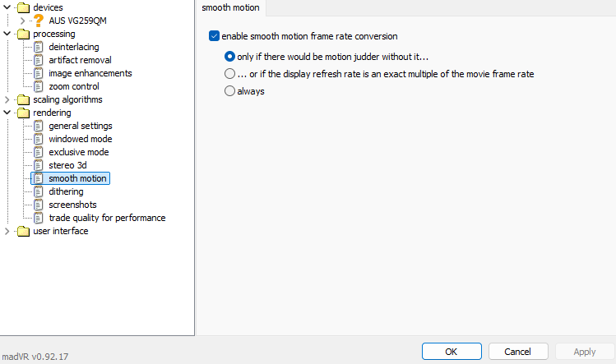Expand the user interface tree node
616x364 pixels.
[7, 231]
